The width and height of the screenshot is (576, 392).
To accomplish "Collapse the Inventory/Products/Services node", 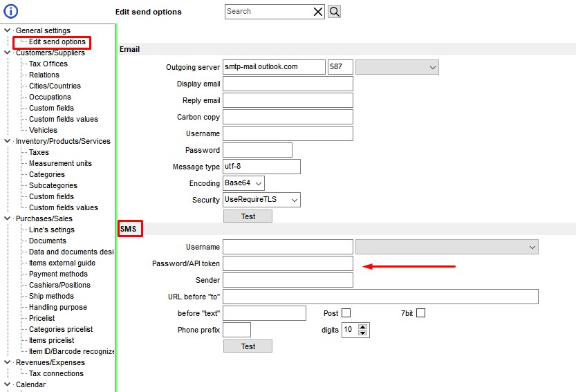I will tap(7, 141).
